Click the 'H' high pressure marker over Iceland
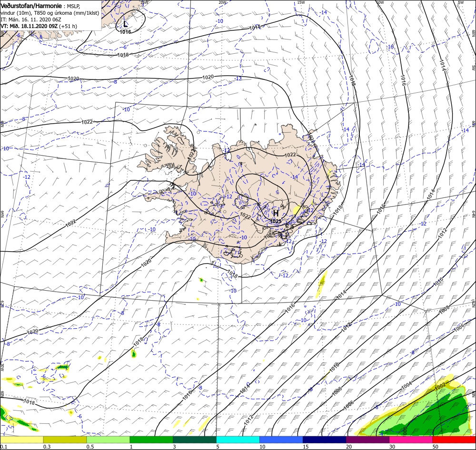The height and width of the screenshot is (450, 476). 276,213
